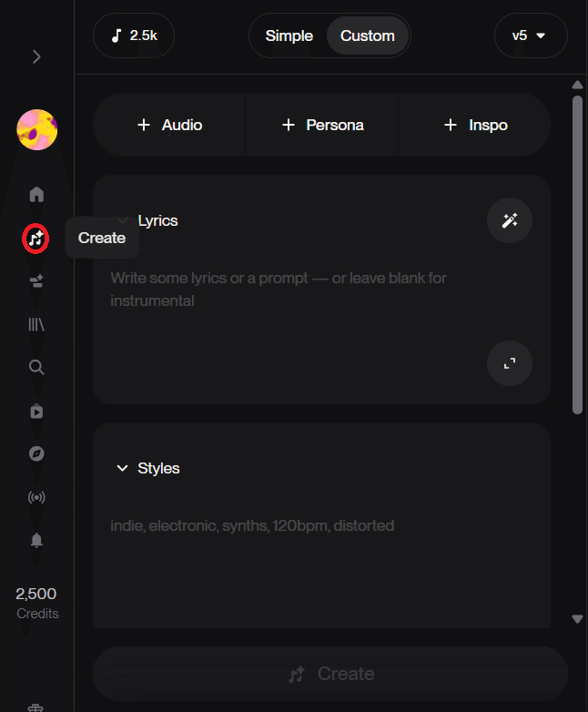Select Custom mode

(x=368, y=36)
